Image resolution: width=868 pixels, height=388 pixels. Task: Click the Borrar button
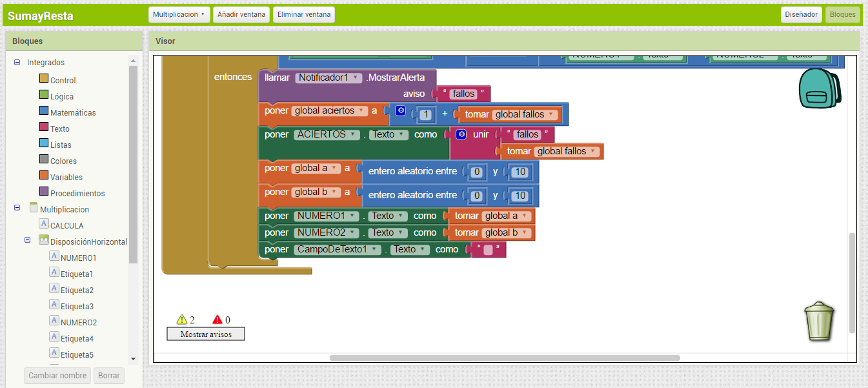[109, 375]
